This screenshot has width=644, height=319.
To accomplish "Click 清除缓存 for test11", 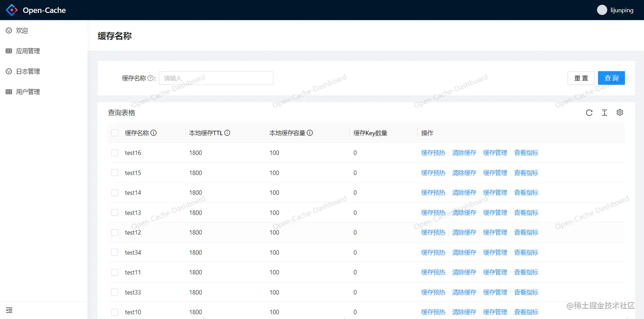I will (x=464, y=272).
